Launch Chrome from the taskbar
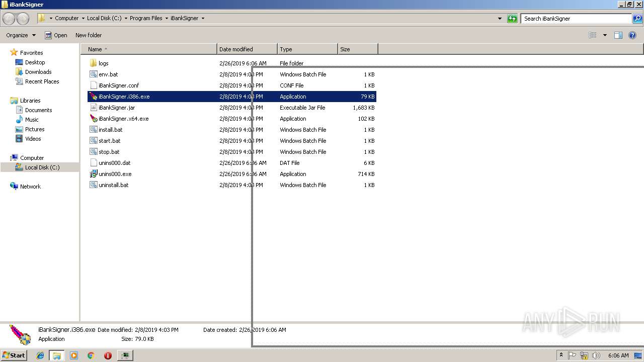The height and width of the screenshot is (362, 644). [x=91, y=355]
